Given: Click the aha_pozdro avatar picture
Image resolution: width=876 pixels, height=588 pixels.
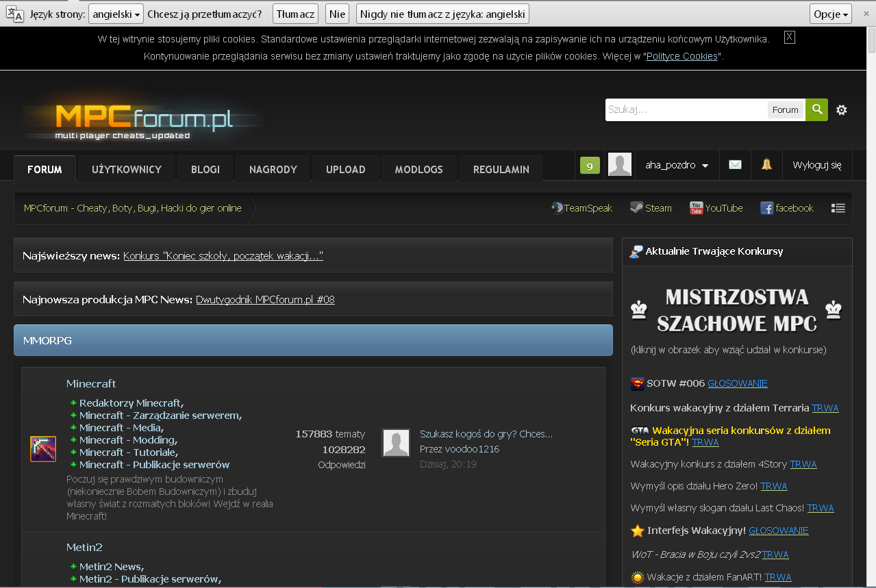Looking at the screenshot, I should (x=620, y=165).
